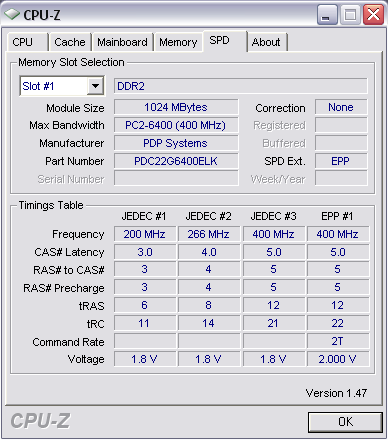The width and height of the screenshot is (388, 440).
Task: Open the Cache tab
Action: point(70,42)
